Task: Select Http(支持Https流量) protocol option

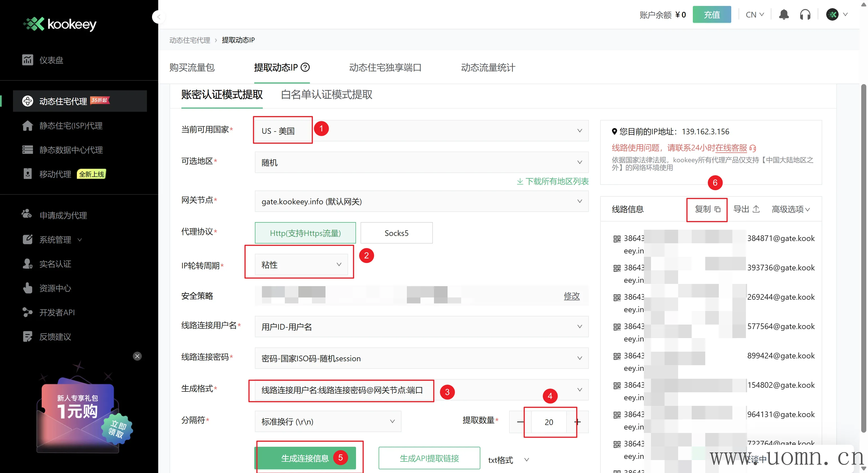Action: point(305,233)
